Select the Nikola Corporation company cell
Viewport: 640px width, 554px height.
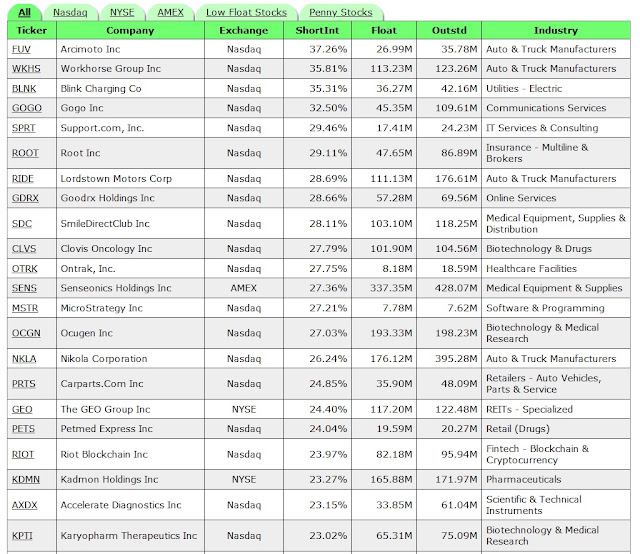[130, 359]
